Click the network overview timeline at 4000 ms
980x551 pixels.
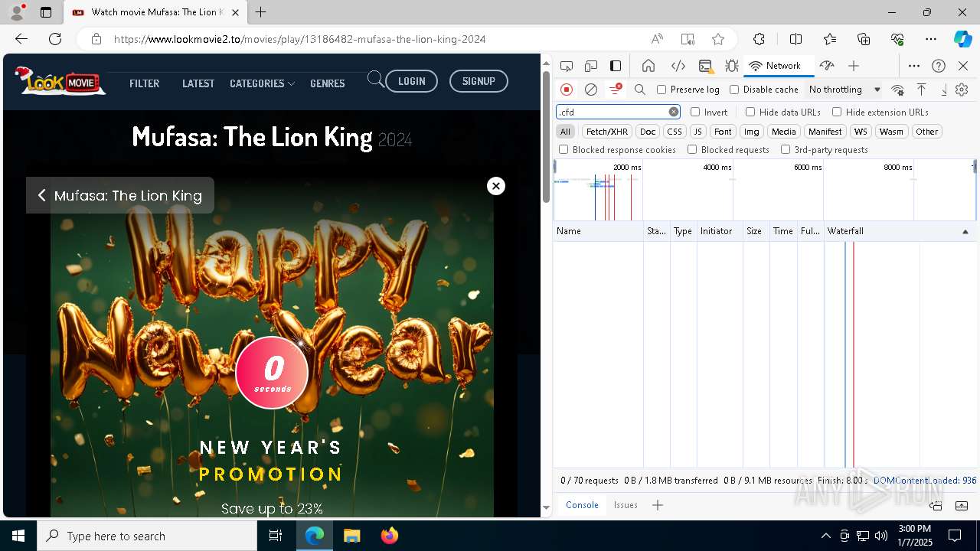tap(717, 167)
